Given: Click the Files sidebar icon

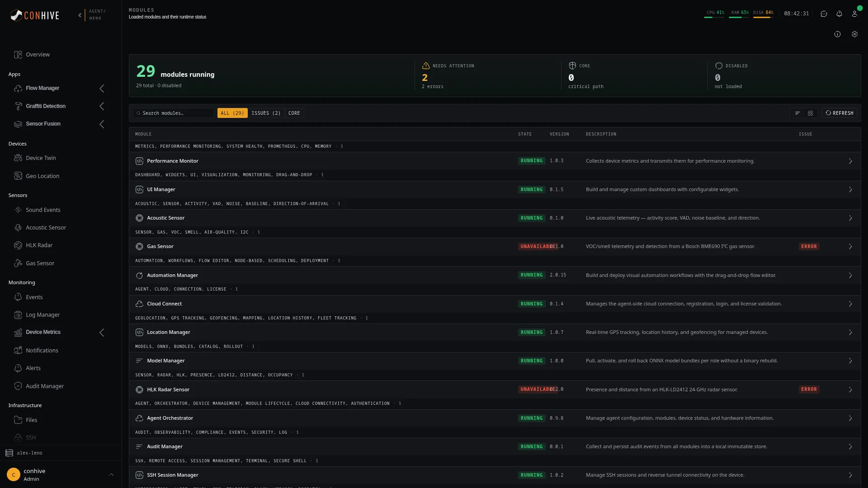Looking at the screenshot, I should [x=18, y=420].
